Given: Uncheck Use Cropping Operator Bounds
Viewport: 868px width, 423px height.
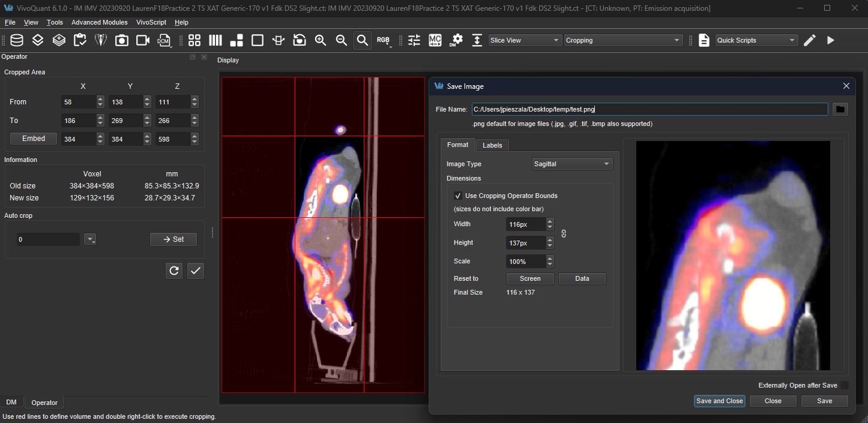Looking at the screenshot, I should tap(458, 196).
